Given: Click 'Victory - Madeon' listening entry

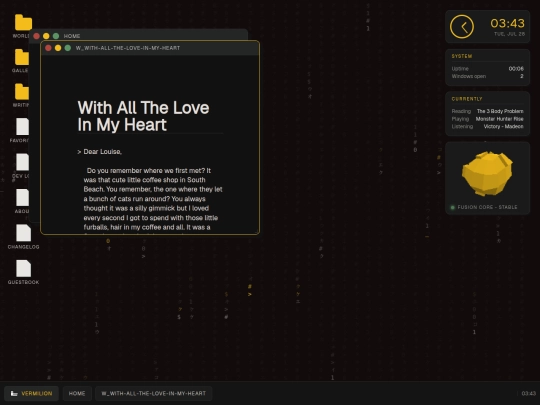Looking at the screenshot, I should (x=503, y=126).
